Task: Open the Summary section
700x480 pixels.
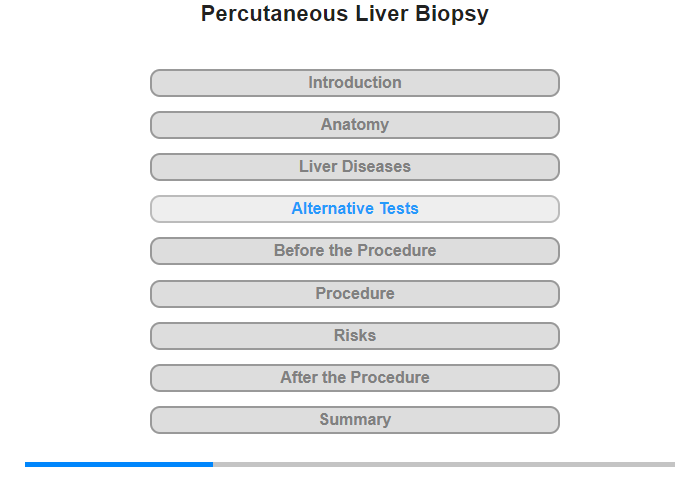Action: tap(355, 419)
